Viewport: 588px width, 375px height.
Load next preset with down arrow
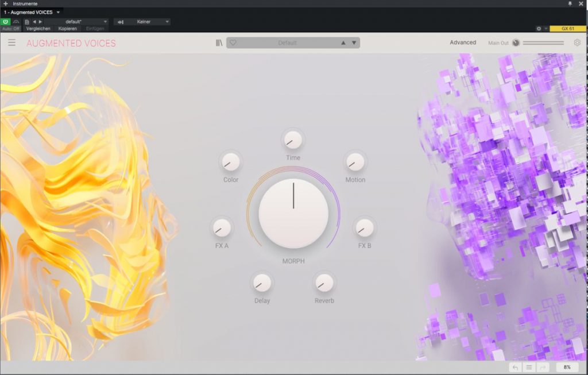pos(354,42)
